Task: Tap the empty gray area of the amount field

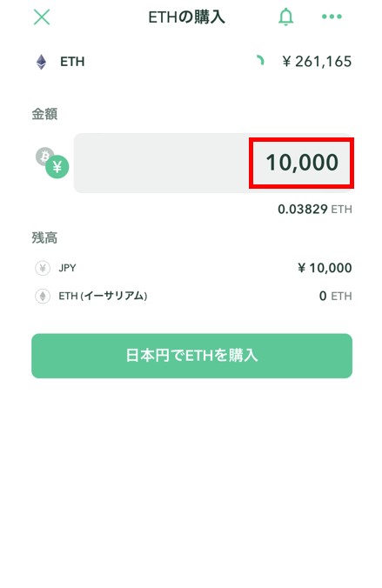Action: click(x=161, y=163)
